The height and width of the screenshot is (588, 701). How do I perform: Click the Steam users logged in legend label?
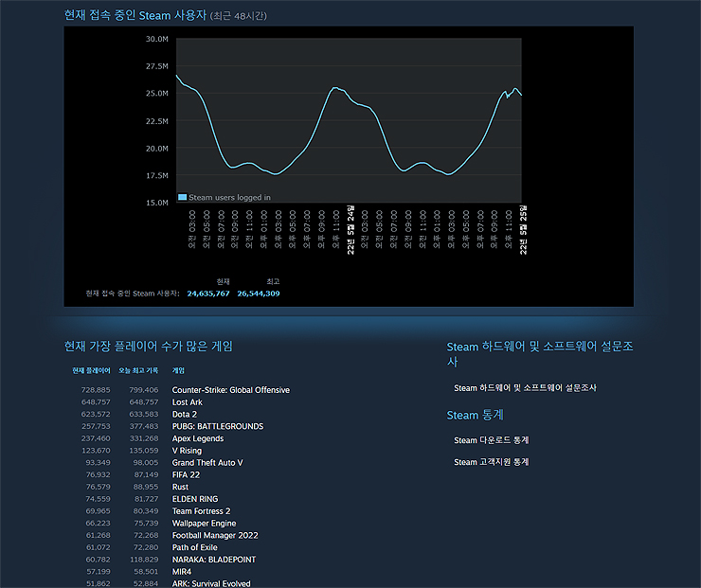coord(229,197)
